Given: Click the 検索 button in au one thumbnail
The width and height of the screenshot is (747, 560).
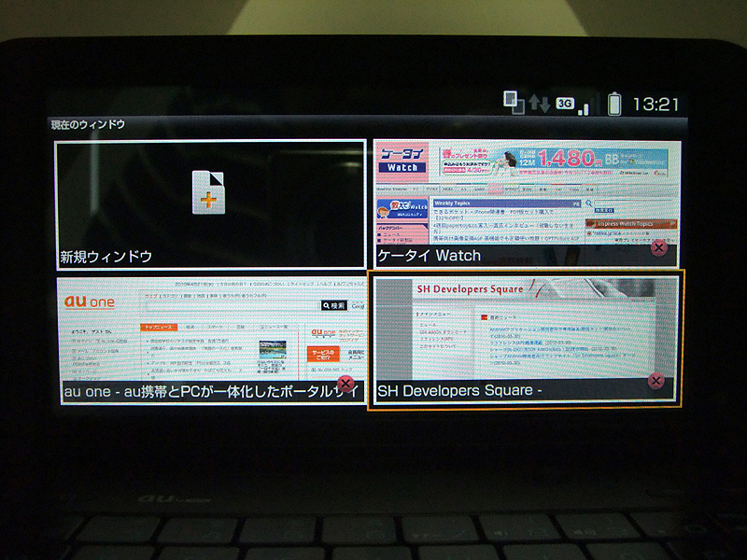Looking at the screenshot, I should (x=334, y=305).
